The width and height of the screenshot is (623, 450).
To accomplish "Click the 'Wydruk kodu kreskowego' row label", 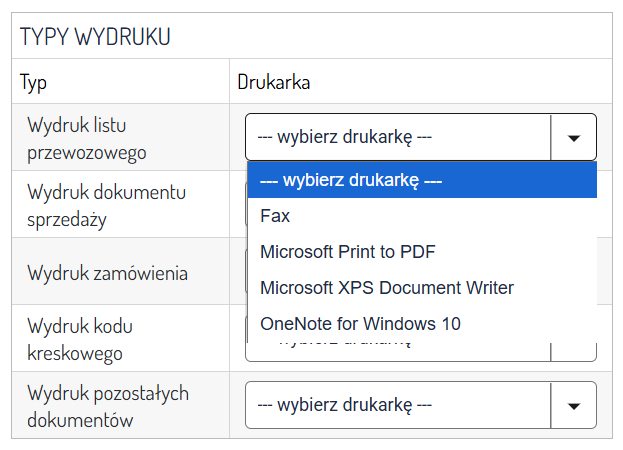I will [80, 339].
